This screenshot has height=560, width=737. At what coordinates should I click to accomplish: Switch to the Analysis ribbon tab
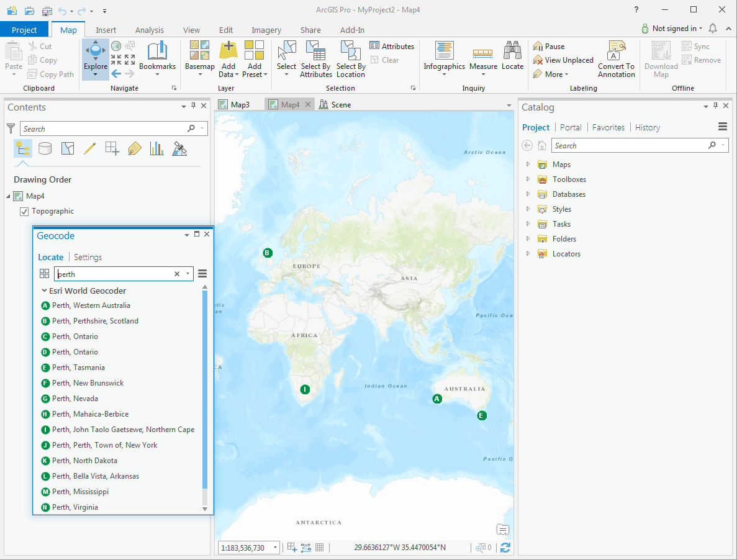[x=150, y=30]
